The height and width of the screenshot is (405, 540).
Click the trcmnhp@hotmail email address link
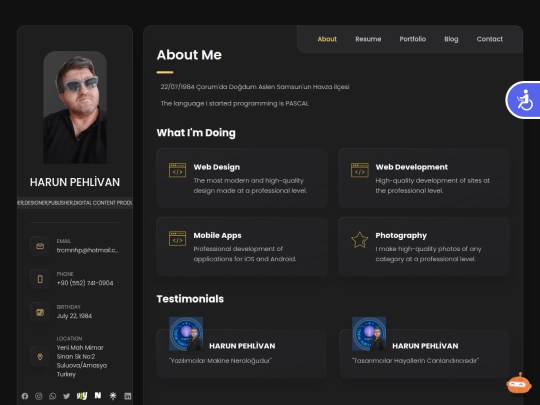coord(87,250)
